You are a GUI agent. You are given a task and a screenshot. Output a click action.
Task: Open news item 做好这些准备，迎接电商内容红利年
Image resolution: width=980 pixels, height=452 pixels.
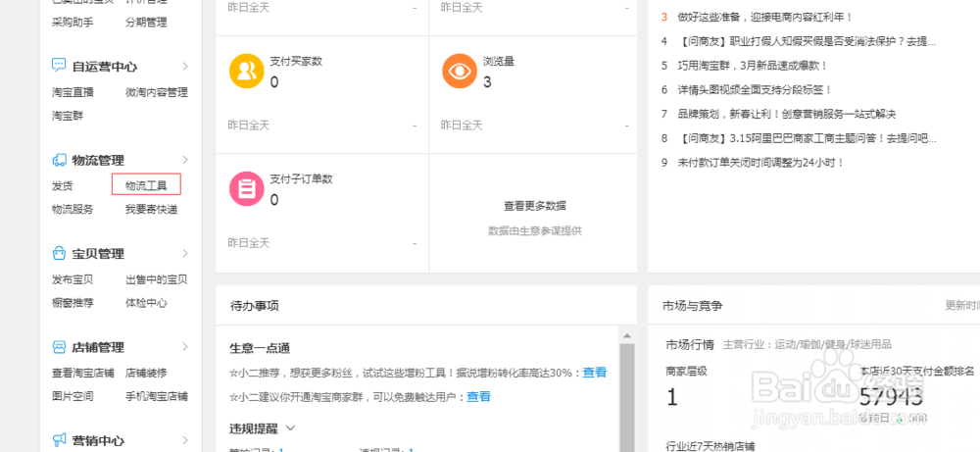(x=765, y=17)
